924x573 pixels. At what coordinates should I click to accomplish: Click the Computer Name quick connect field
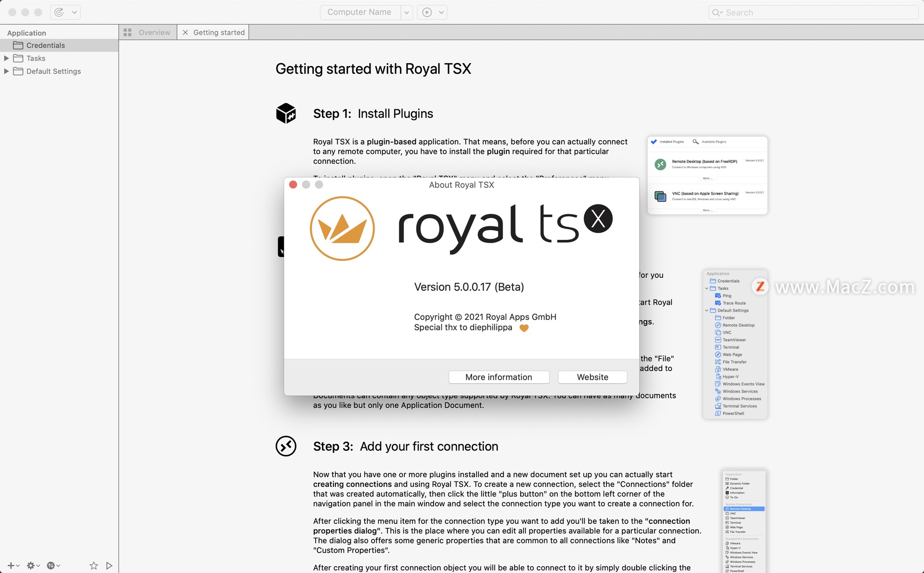359,12
